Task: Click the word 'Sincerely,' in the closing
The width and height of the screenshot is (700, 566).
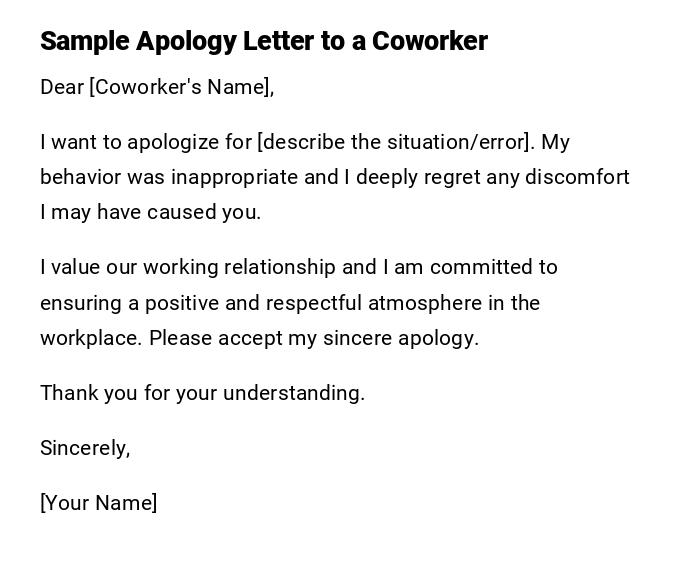Action: point(85,448)
